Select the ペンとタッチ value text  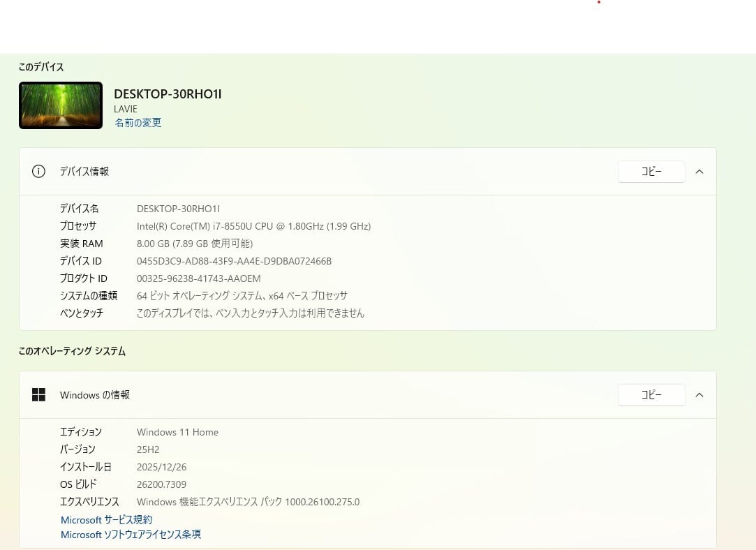(250, 313)
